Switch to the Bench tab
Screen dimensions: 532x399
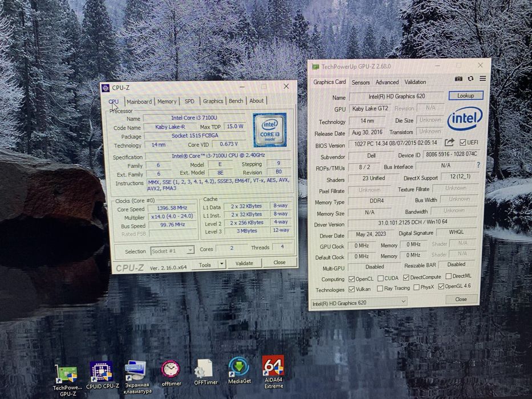(236, 101)
